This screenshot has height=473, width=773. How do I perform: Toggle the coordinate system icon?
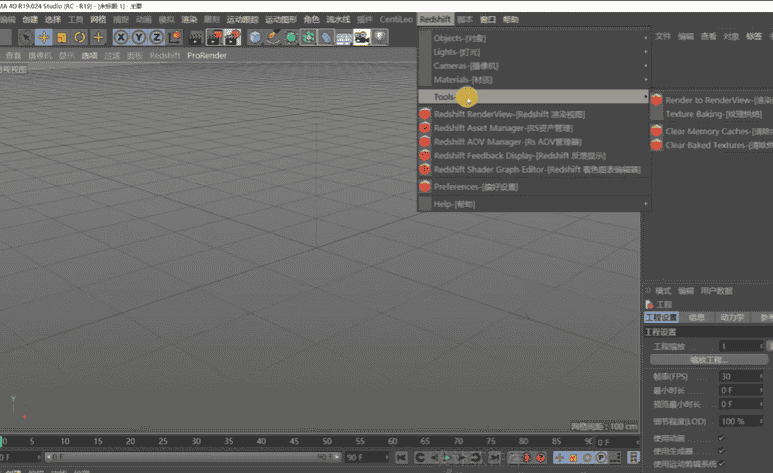coord(175,37)
